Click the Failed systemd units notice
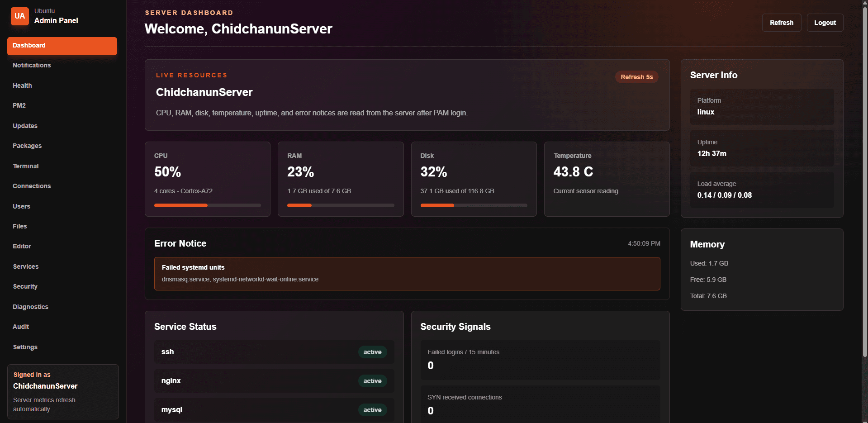Viewport: 868px width, 423px height. (407, 274)
